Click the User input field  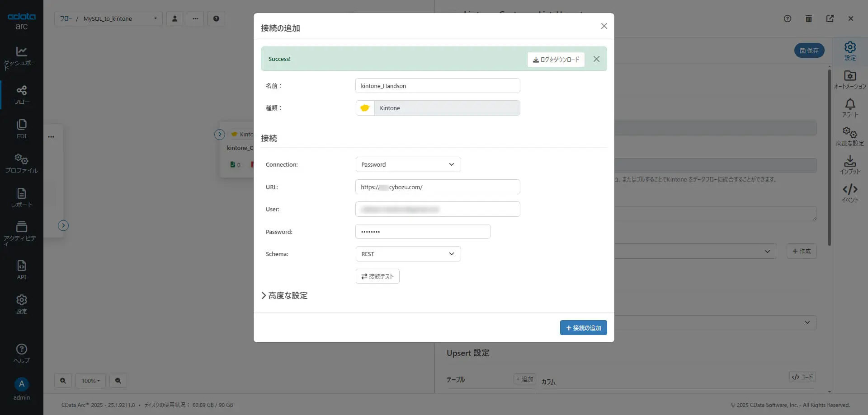click(438, 209)
